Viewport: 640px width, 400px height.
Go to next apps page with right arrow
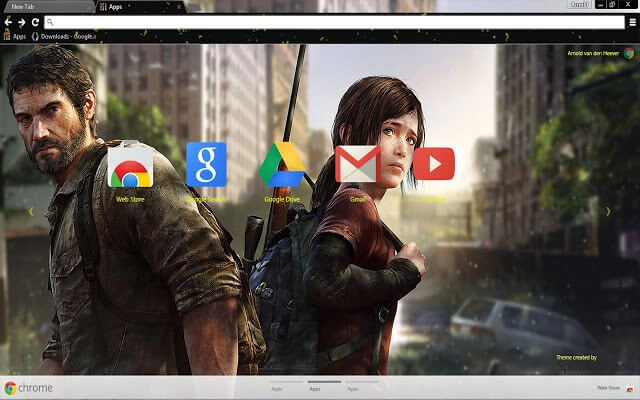(x=608, y=211)
